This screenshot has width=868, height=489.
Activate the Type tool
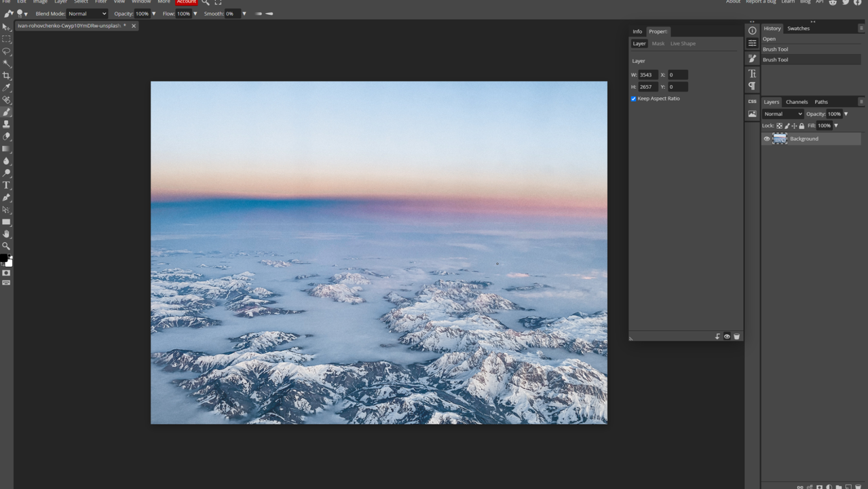pyautogui.click(x=7, y=185)
